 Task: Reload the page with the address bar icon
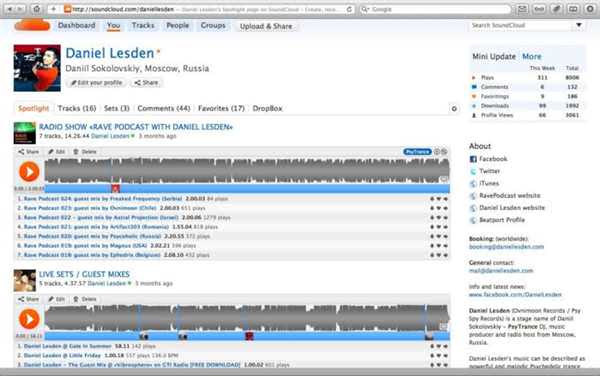pos(349,9)
